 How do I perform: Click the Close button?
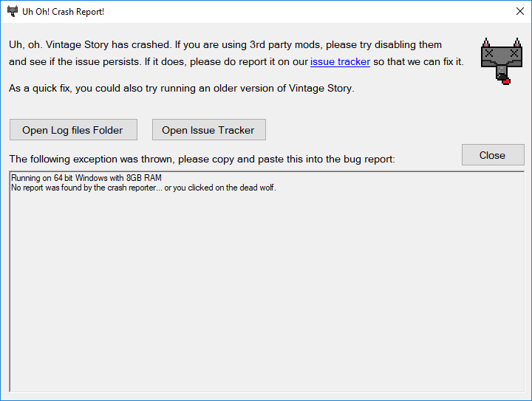(x=493, y=155)
